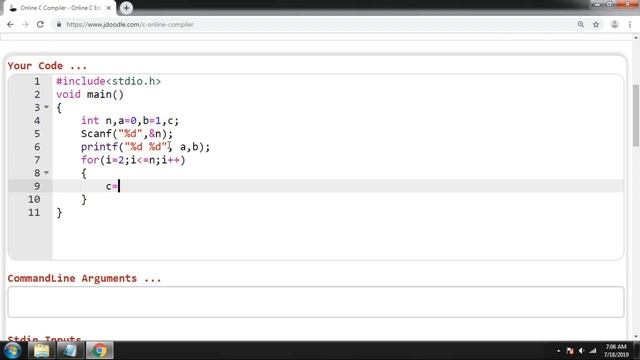Screen dimensions: 640x360
Task: View site info via the padlock icon
Action: click(59, 24)
